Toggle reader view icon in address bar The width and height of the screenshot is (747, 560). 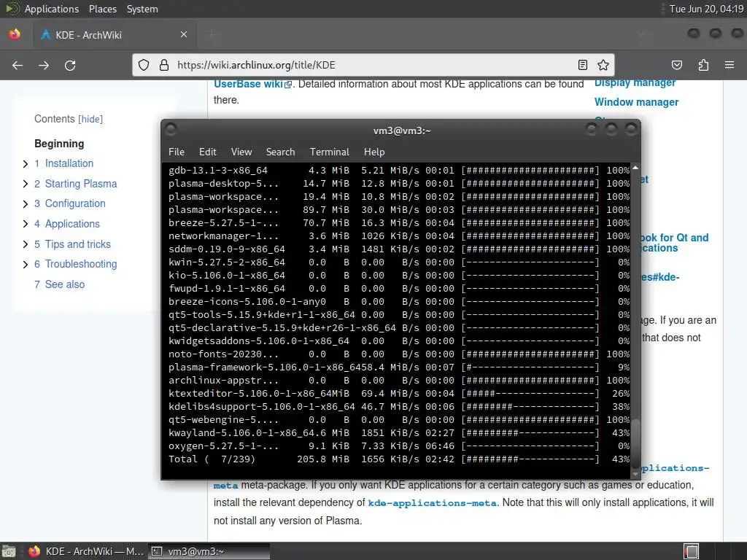(582, 65)
